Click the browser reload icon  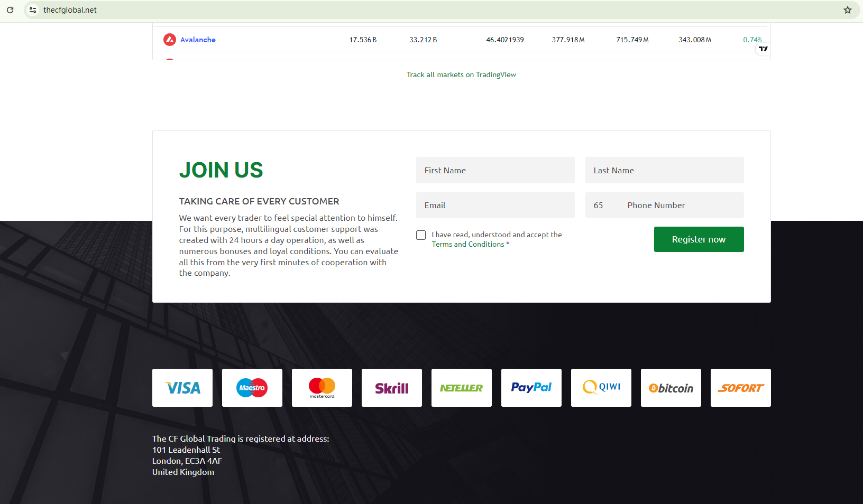tap(10, 10)
